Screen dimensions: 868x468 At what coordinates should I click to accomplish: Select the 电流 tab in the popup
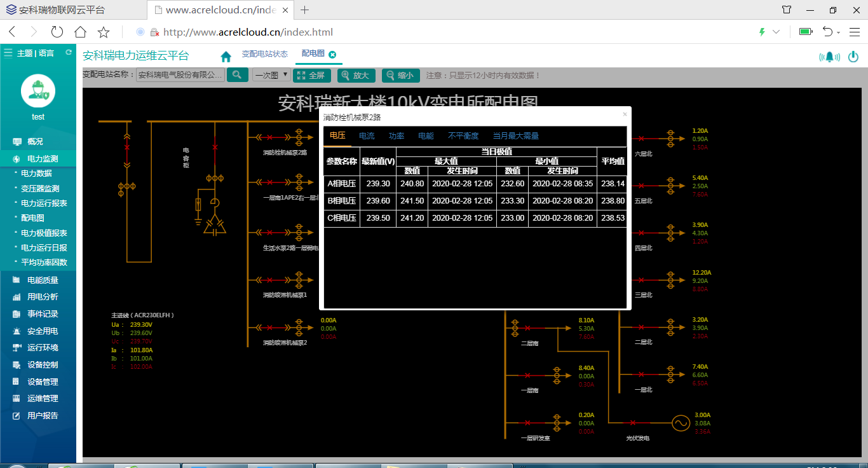[367, 136]
